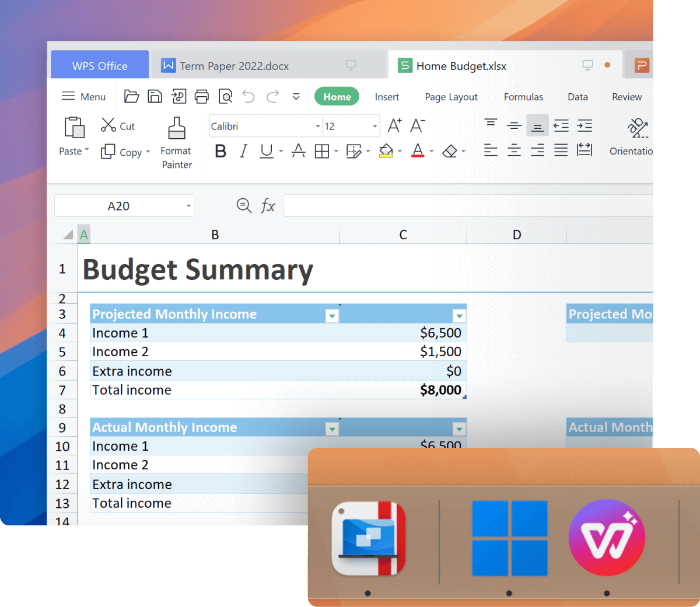Screen dimensions: 700x607
Task: Switch to Term Paper 2022.docx tab
Action: click(267, 65)
